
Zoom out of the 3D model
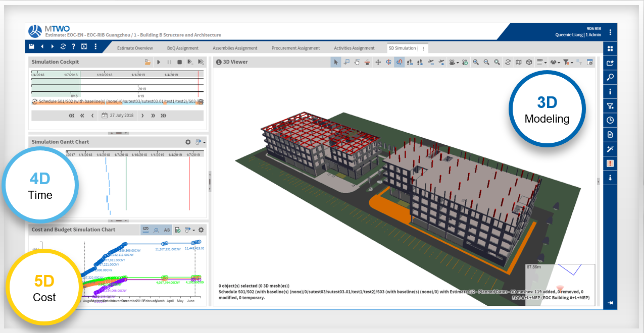pyautogui.click(x=486, y=62)
